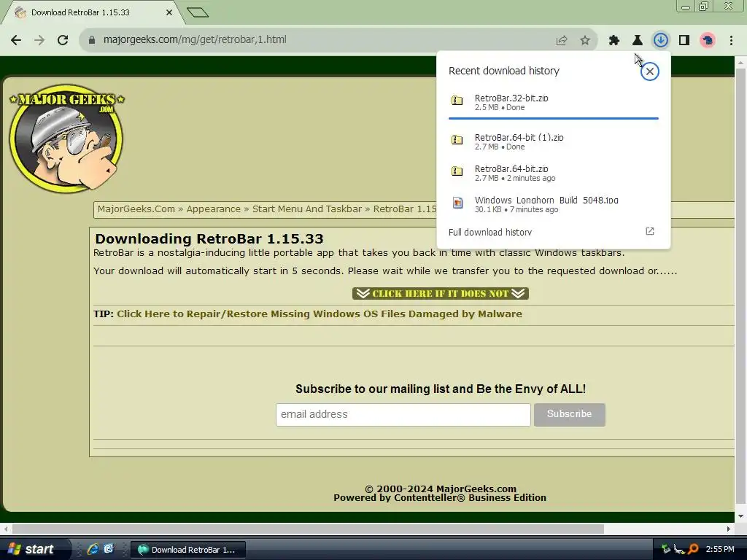This screenshot has width=747, height=560.
Task: Open a new tab
Action: pos(198,12)
